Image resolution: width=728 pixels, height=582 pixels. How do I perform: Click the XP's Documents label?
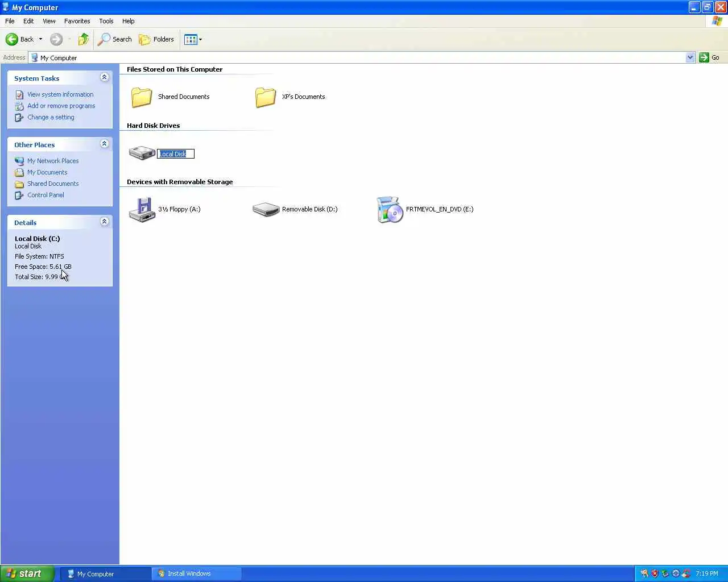point(304,97)
